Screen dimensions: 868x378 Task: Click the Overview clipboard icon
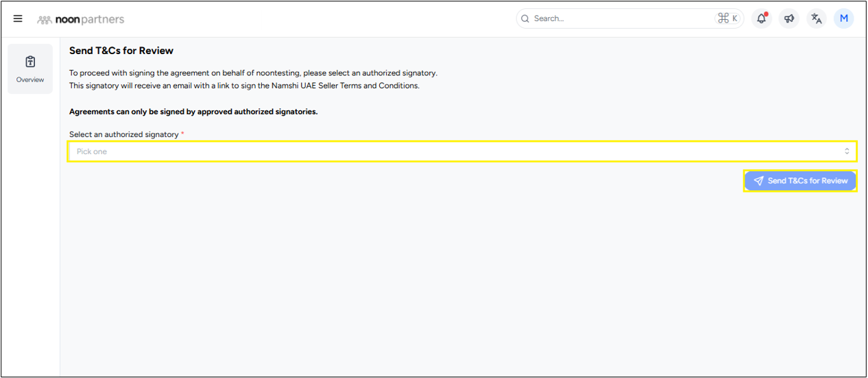[30, 62]
